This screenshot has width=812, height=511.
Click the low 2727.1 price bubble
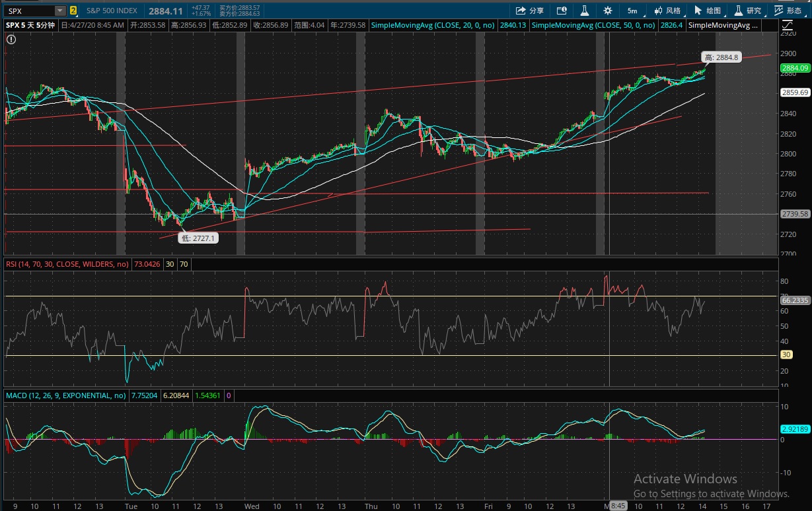pyautogui.click(x=198, y=238)
